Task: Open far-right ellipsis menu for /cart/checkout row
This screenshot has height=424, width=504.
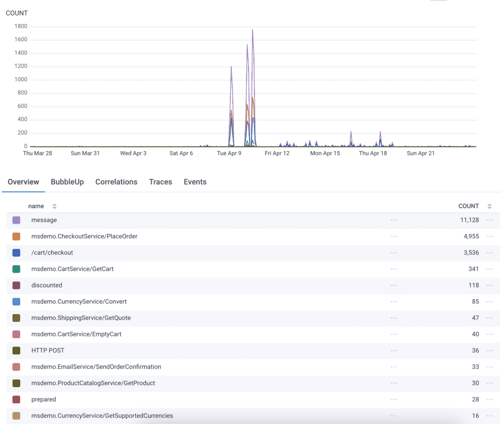Action: tap(489, 253)
